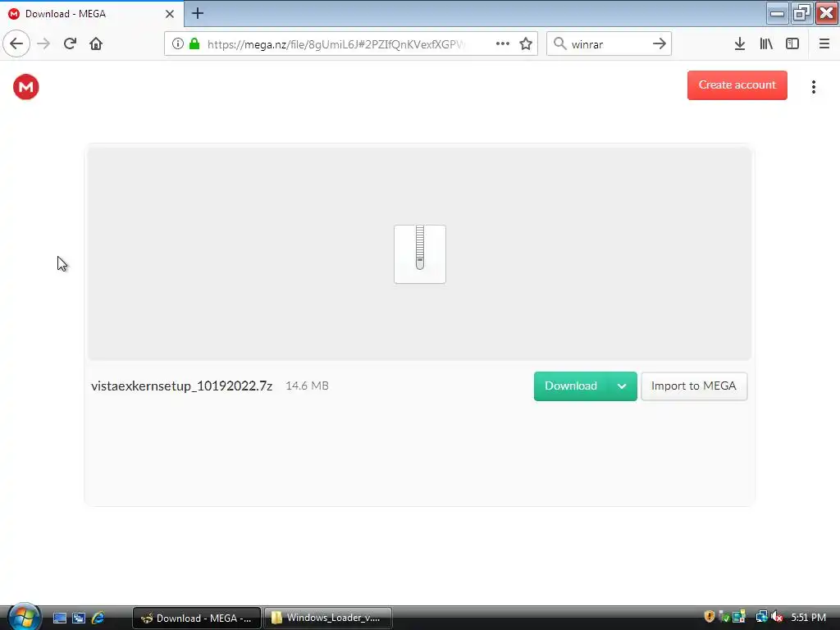Open the Windows Start menu
Screen dimensions: 840x630
(24, 617)
